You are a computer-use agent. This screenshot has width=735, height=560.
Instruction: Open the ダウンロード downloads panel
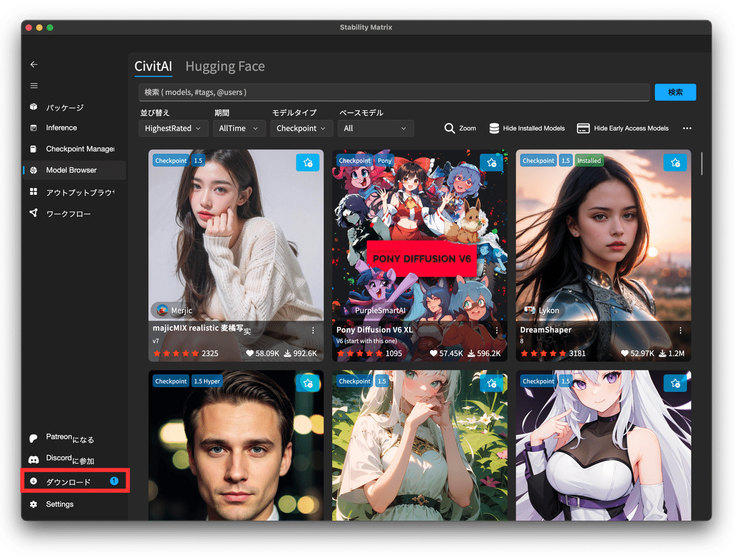(75, 482)
